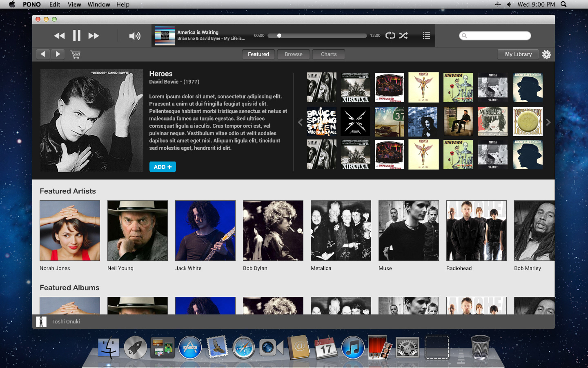Open Mail stamp icon in dock
The image size is (588, 368).
217,348
